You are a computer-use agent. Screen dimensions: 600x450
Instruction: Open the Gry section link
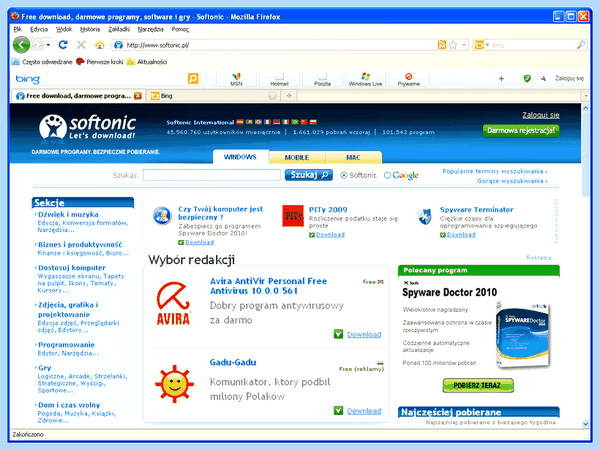click(x=44, y=368)
